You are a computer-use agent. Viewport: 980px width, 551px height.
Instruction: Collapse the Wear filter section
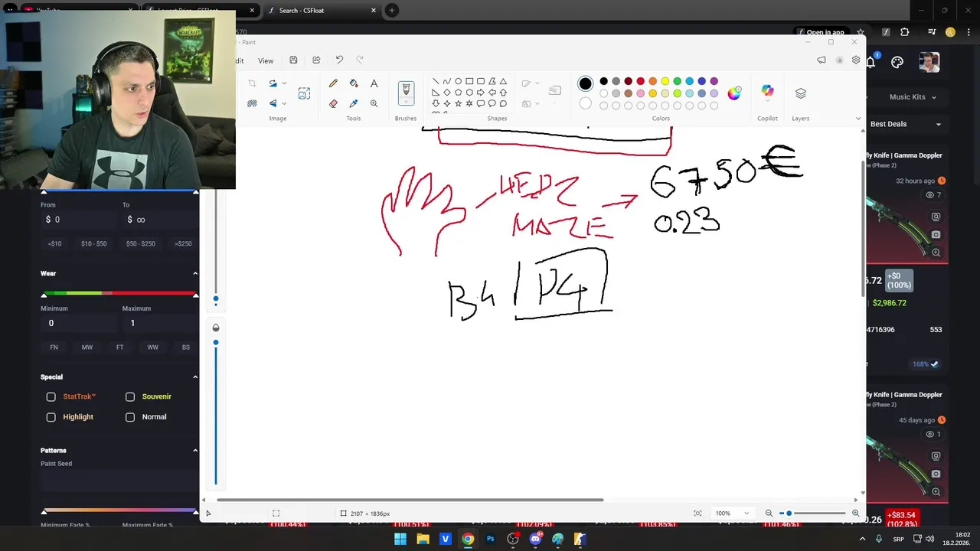tap(195, 273)
